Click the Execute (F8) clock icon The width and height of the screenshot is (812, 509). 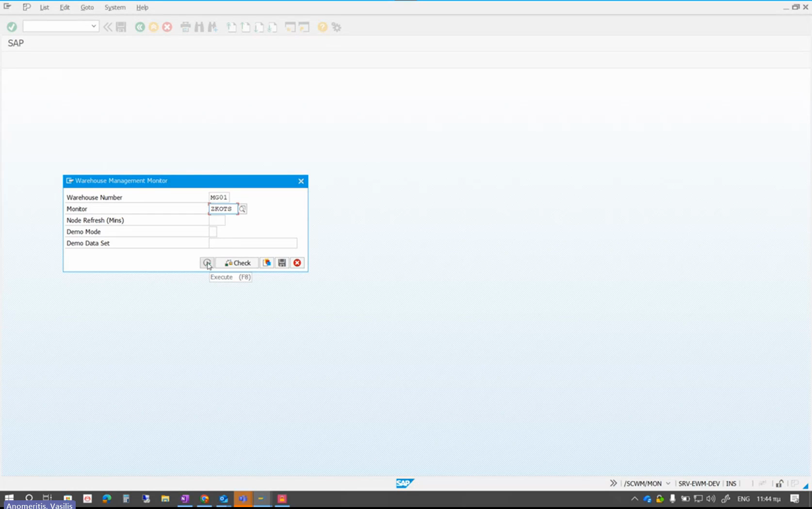207,263
